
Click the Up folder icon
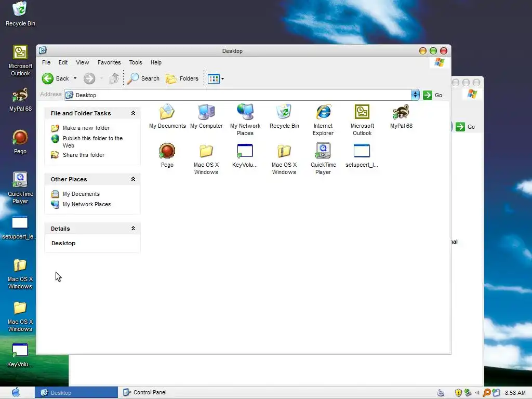pyautogui.click(x=114, y=78)
